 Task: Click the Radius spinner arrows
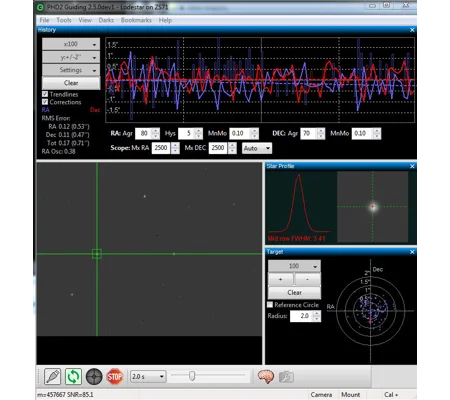[317, 316]
